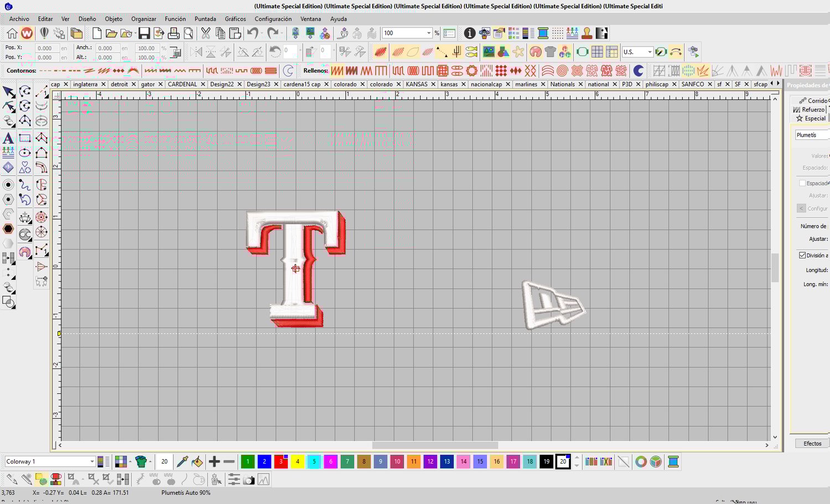Click the Open folder icon
The height and width of the screenshot is (504, 830).
(x=111, y=33)
